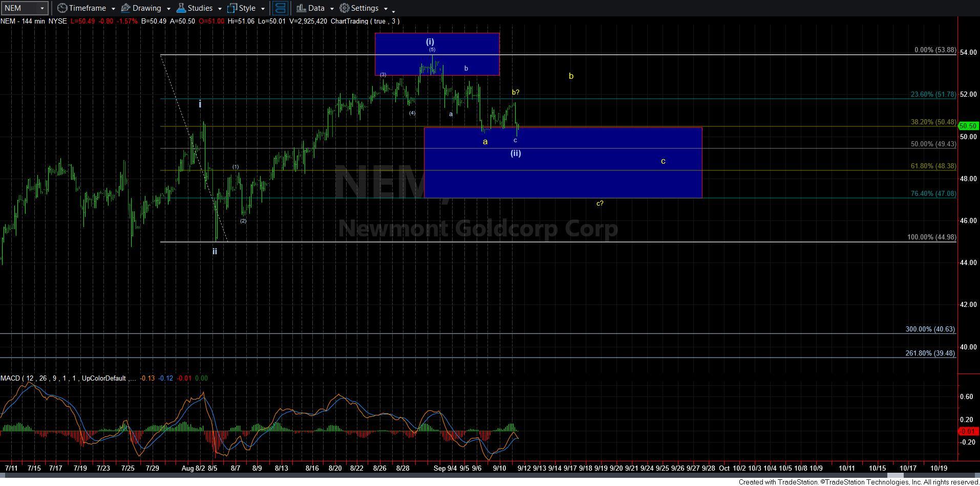Click the (ii) wave label in lower box

coord(516,153)
